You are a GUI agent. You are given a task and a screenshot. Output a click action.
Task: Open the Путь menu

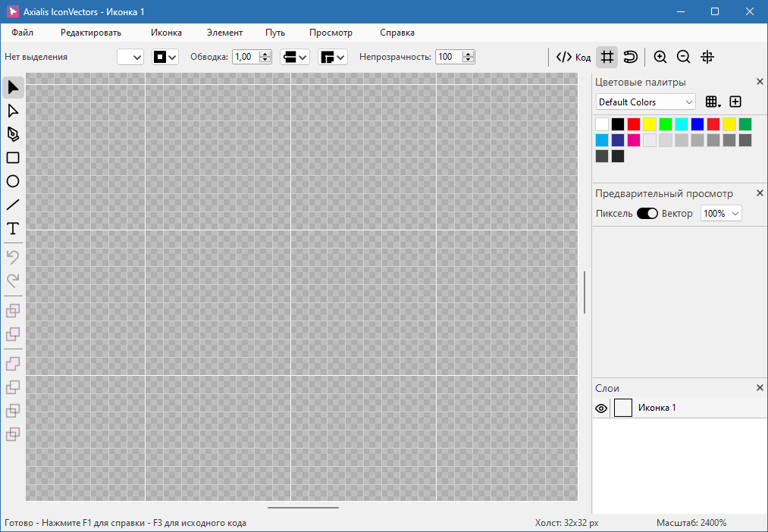click(274, 33)
